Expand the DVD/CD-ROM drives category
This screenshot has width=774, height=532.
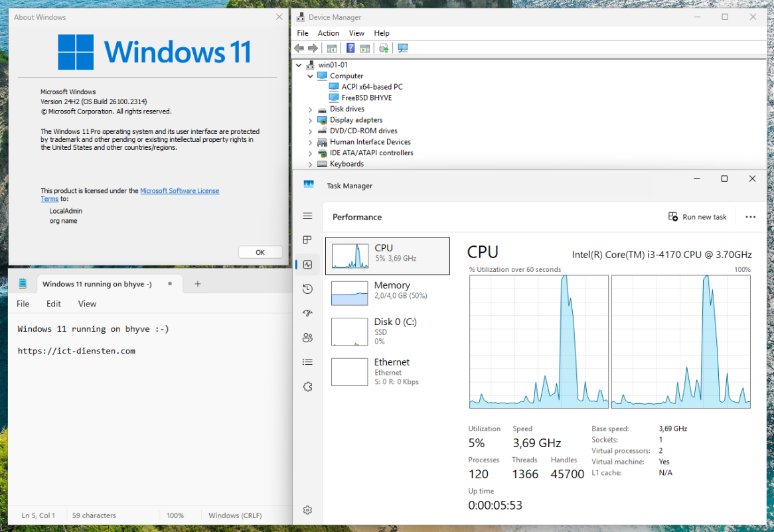(x=310, y=131)
